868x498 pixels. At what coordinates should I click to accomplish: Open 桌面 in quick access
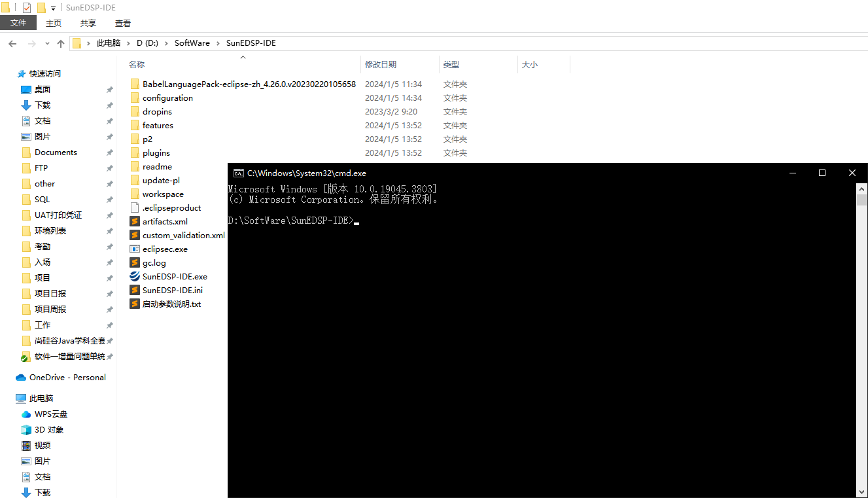[x=43, y=89]
